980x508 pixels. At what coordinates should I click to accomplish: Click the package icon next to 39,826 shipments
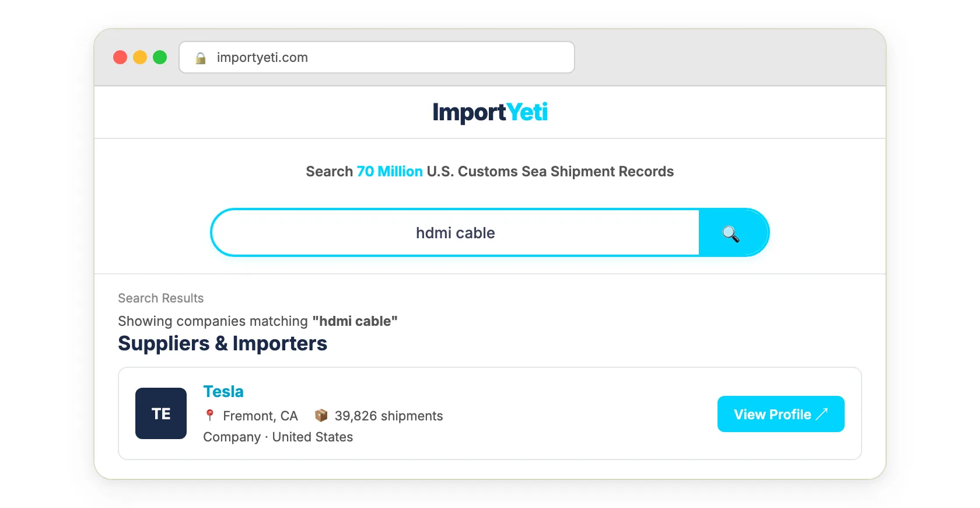[x=321, y=415]
